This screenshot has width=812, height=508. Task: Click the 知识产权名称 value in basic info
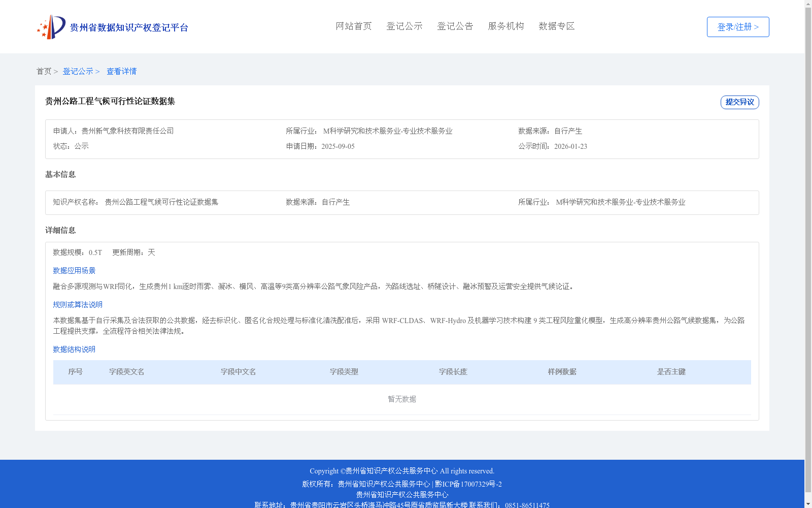161,202
